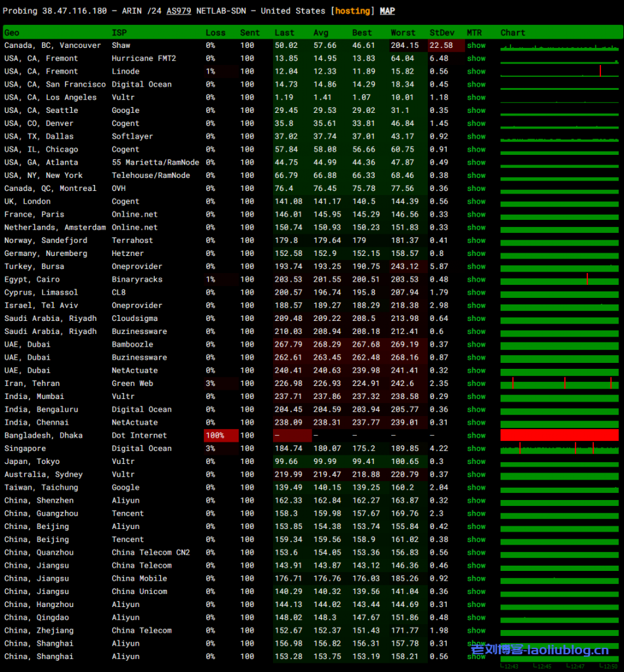Show MTR for UK London Cogent
This screenshot has width=624, height=672.
[x=476, y=201]
